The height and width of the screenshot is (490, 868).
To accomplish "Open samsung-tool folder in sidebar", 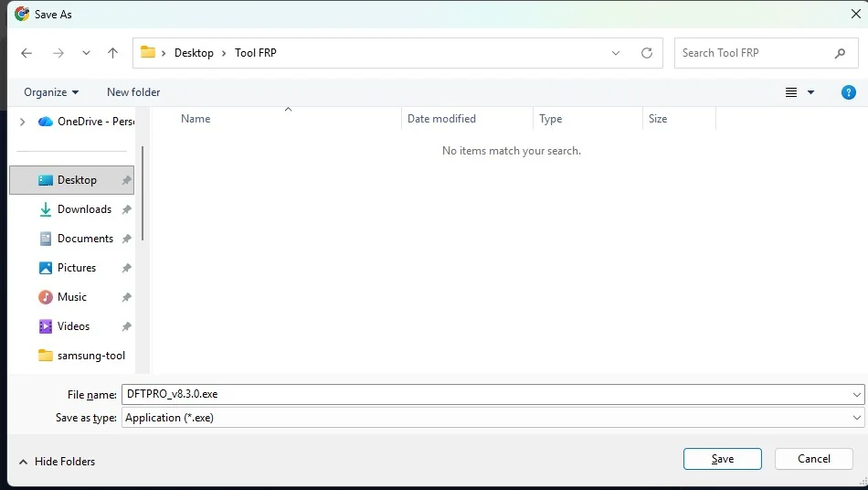I will [81, 356].
